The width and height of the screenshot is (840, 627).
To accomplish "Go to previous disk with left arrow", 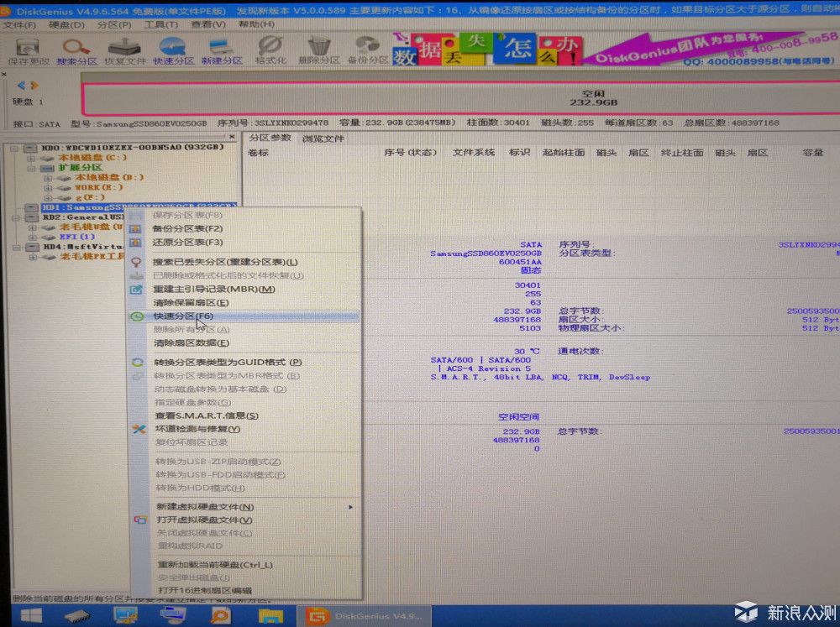I will coord(21,85).
